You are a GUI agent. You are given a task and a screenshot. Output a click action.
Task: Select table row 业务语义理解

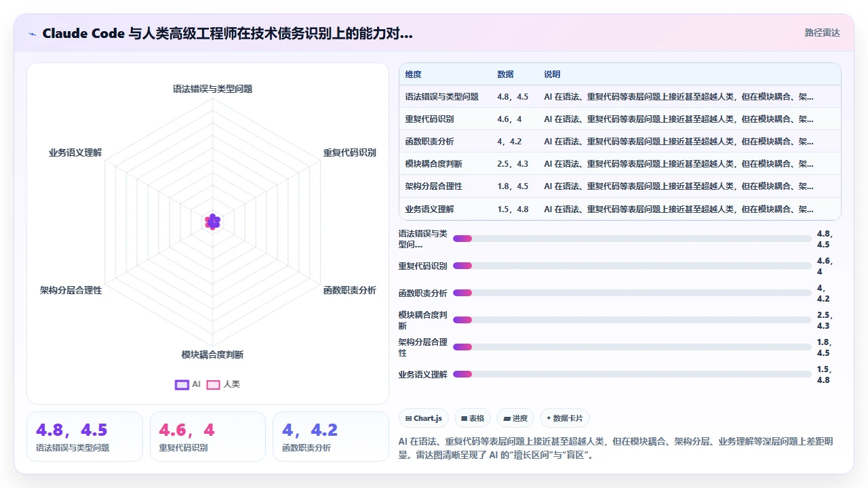pyautogui.click(x=620, y=209)
